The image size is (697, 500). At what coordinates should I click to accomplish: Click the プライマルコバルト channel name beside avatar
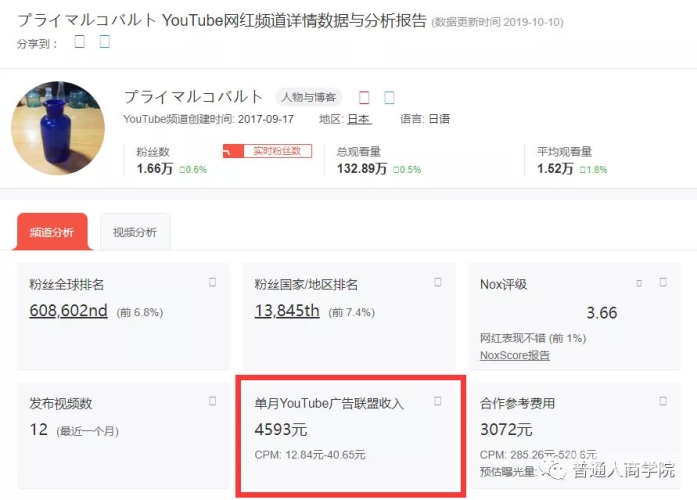click(x=193, y=97)
